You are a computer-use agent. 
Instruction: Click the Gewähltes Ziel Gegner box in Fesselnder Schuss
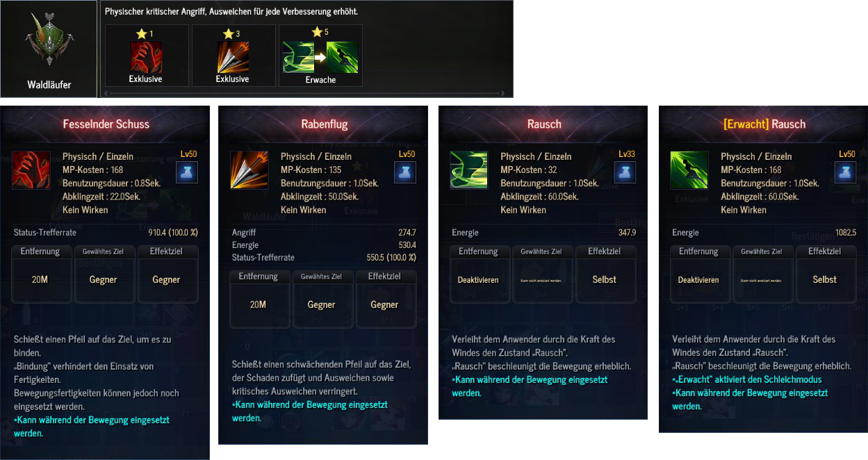click(104, 274)
